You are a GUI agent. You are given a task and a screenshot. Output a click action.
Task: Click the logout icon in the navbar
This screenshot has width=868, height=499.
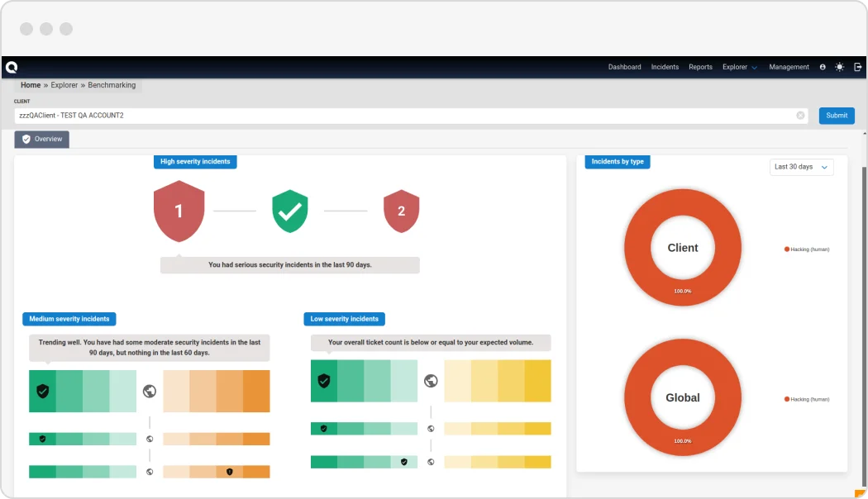pos(857,67)
